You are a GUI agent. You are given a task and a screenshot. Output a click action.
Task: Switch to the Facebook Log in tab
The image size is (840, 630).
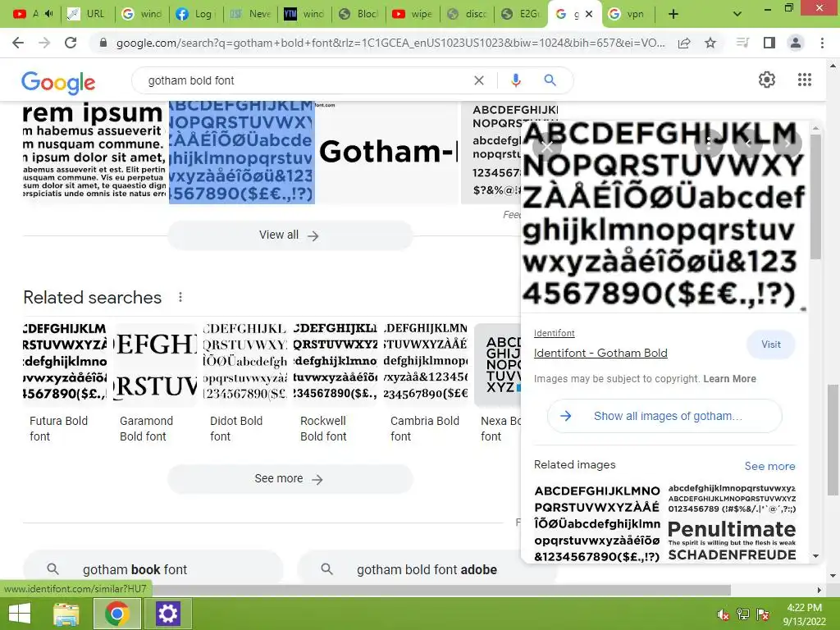[195, 14]
